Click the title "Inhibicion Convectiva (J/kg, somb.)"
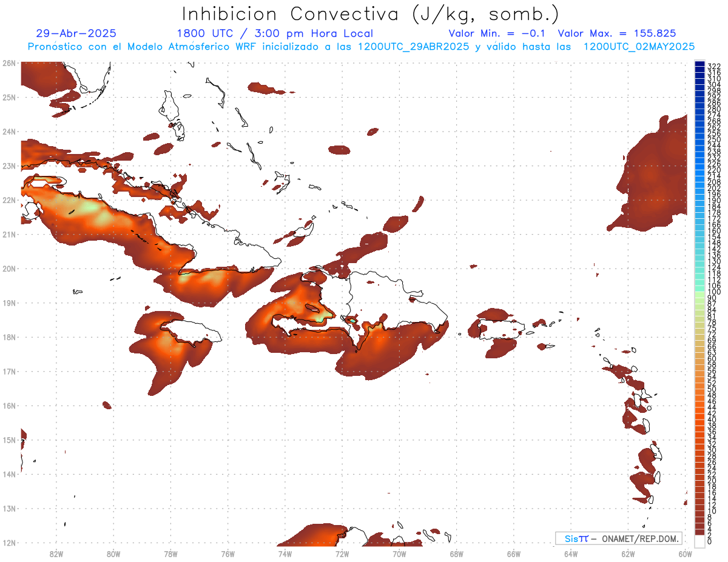Viewport: 728px width, 562px height. click(x=371, y=15)
